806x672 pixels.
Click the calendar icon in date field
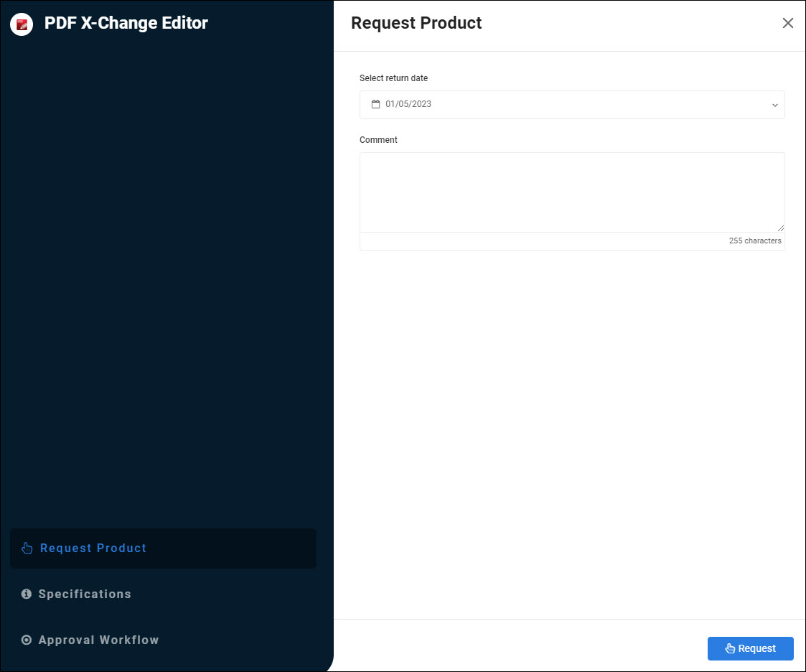tap(376, 104)
